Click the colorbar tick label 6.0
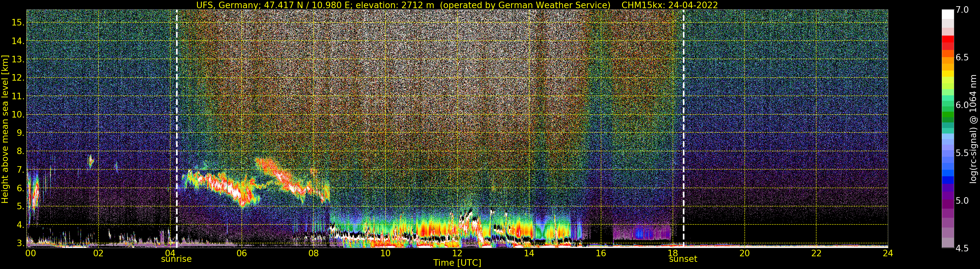This screenshot has width=980, height=269. (962, 105)
